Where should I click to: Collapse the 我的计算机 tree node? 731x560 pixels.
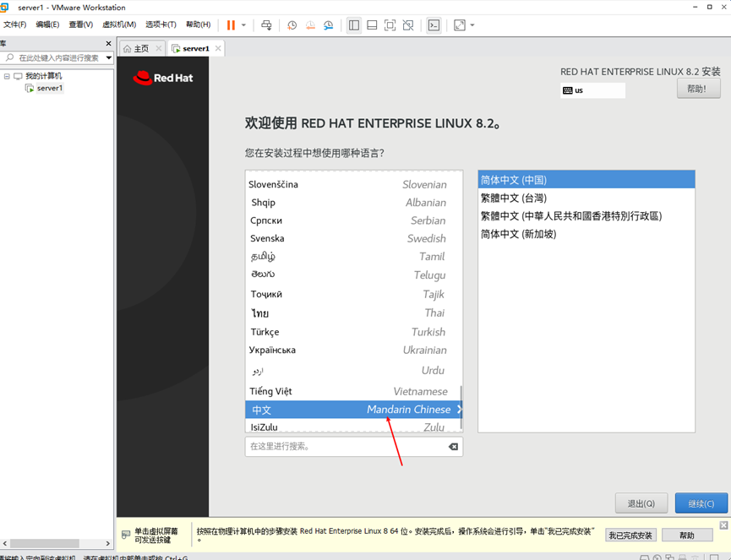[x=7, y=76]
